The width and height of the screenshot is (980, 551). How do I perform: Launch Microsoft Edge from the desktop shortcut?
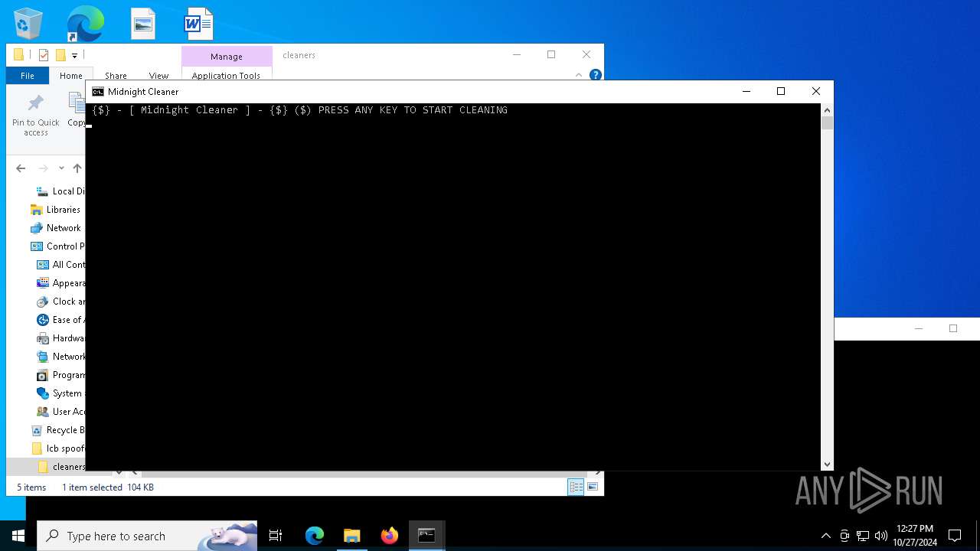85,23
